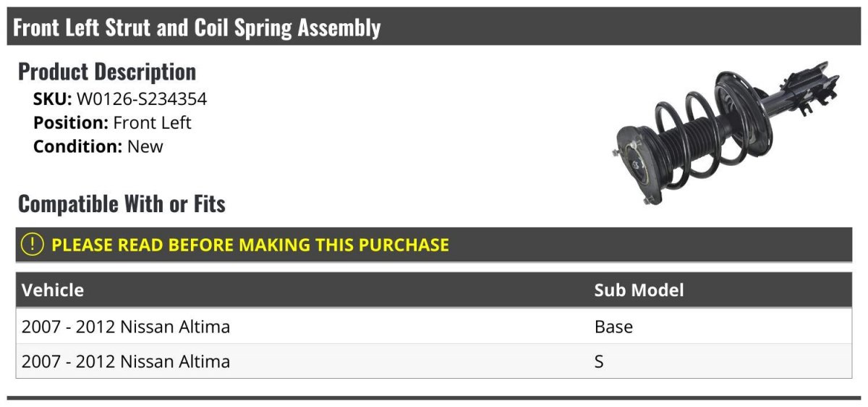Open the "Please read before making this purchase" notice
Image resolution: width=868 pixels, height=407 pixels.
point(250,245)
